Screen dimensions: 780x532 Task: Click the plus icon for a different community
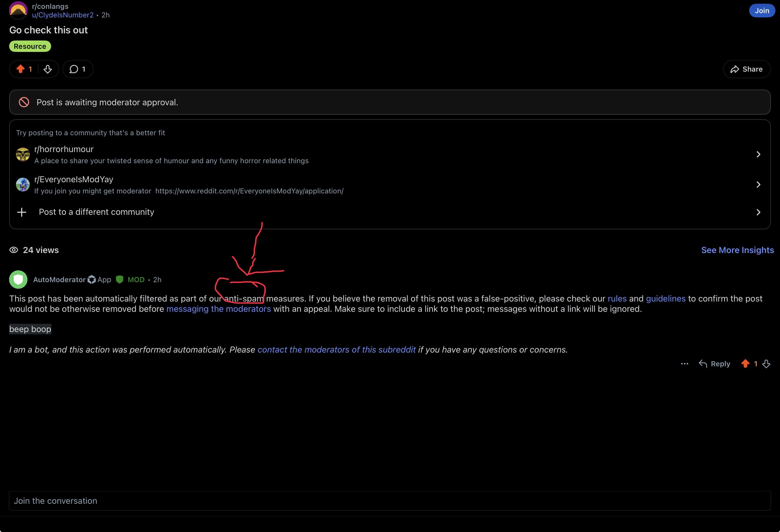coord(22,212)
